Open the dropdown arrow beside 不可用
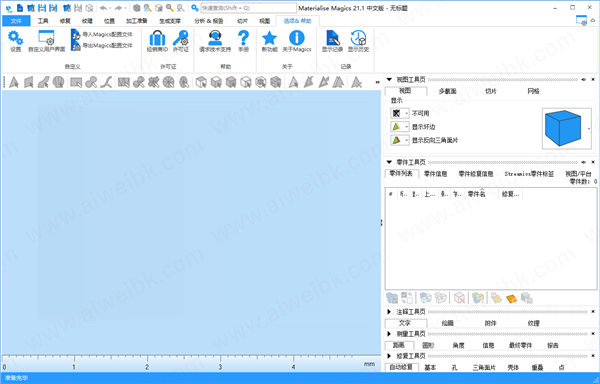 click(x=406, y=113)
